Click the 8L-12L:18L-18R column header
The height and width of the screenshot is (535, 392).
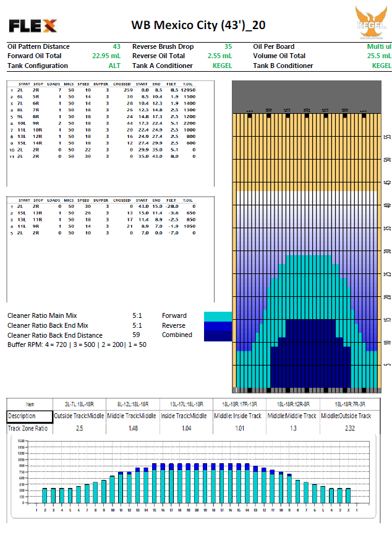tap(133, 404)
